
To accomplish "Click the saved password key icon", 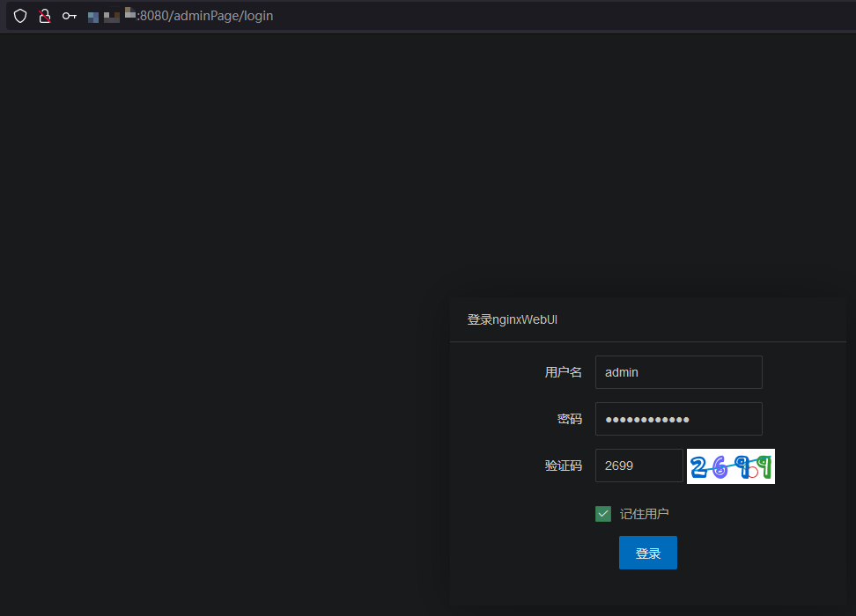I will (x=70, y=16).
